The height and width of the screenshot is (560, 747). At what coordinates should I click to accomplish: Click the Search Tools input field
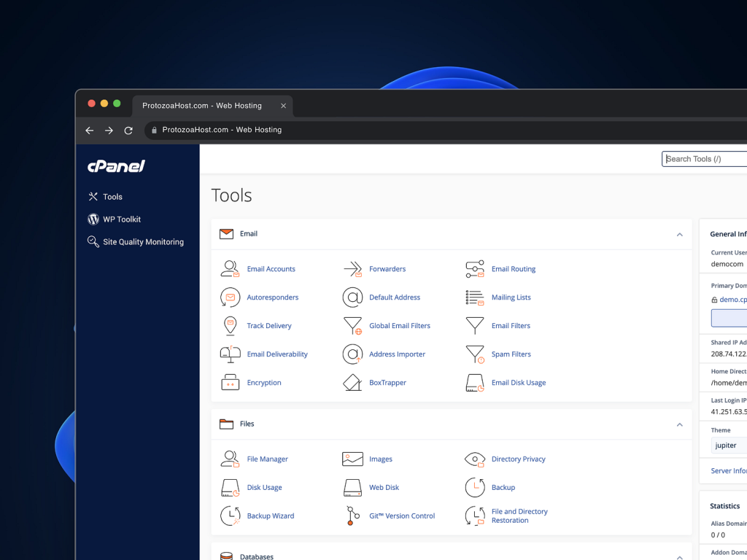[x=705, y=159]
